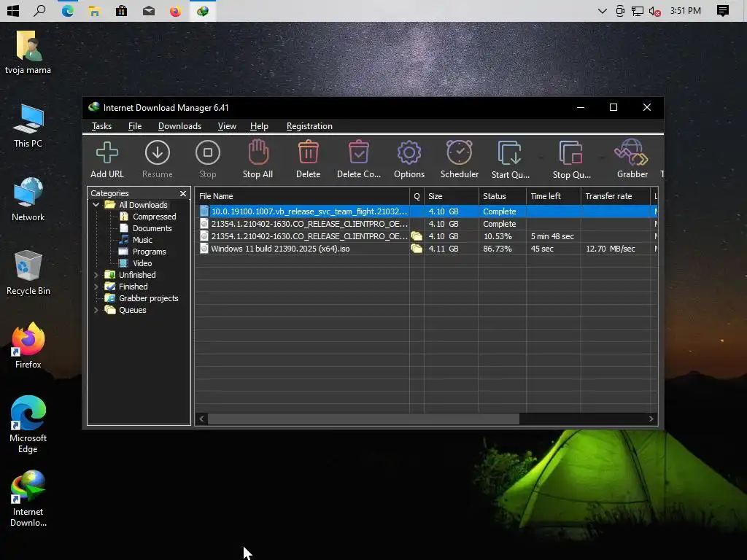This screenshot has height=560, width=747.
Task: Click the Delete trash icon
Action: (x=309, y=152)
